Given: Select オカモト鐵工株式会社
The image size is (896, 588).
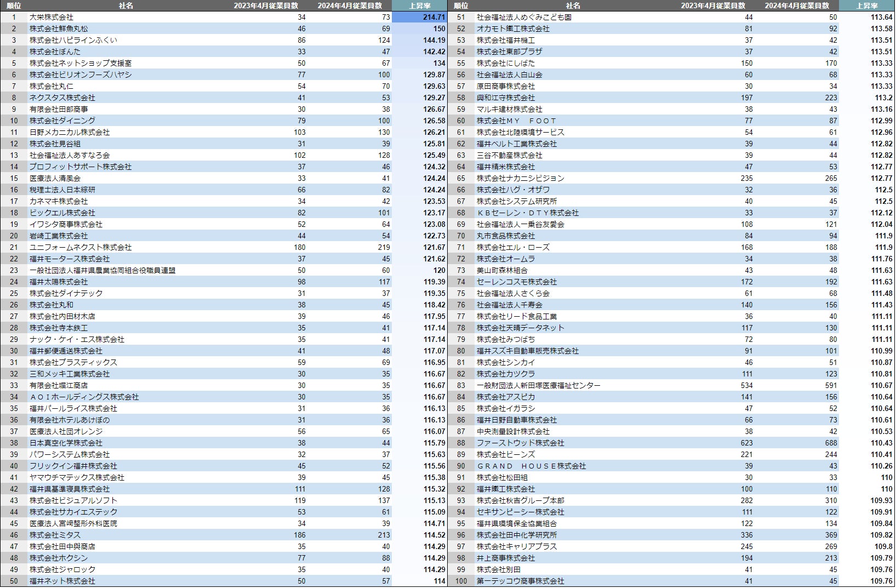Looking at the screenshot, I should click(x=513, y=28).
